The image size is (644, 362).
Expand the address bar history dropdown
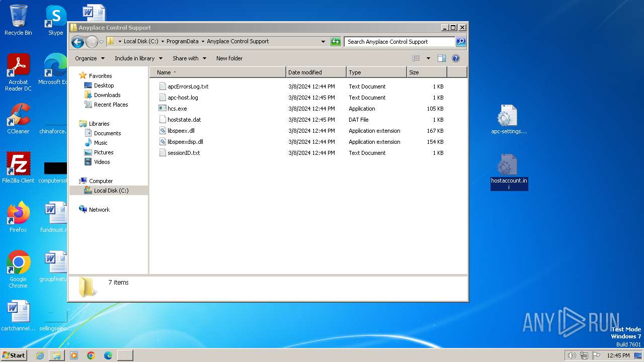[323, 42]
